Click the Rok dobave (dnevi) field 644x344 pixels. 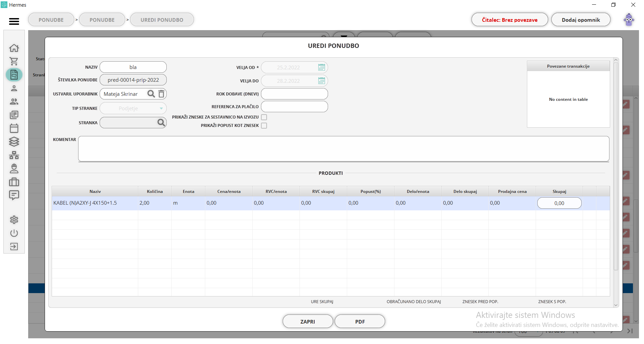tap(294, 94)
